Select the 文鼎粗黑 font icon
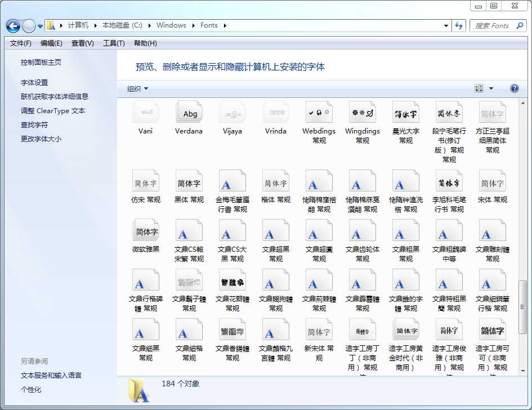Screen dimensions: 532x410 point(406,231)
